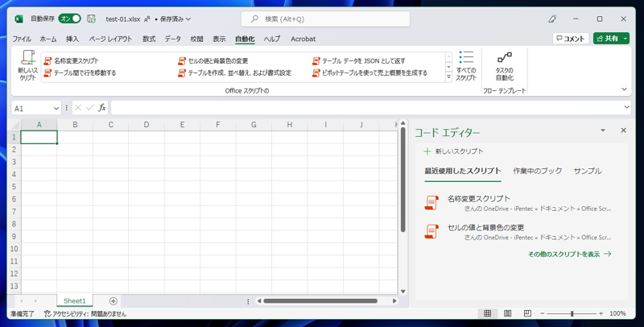
Task: Click the confirm checkmark in formula bar
Action: pos(90,108)
